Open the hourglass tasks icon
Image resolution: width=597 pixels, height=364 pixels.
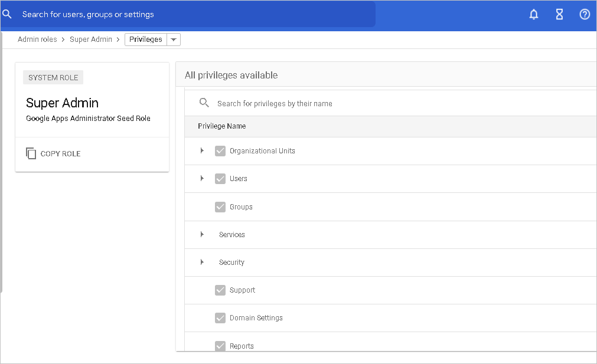click(x=559, y=15)
